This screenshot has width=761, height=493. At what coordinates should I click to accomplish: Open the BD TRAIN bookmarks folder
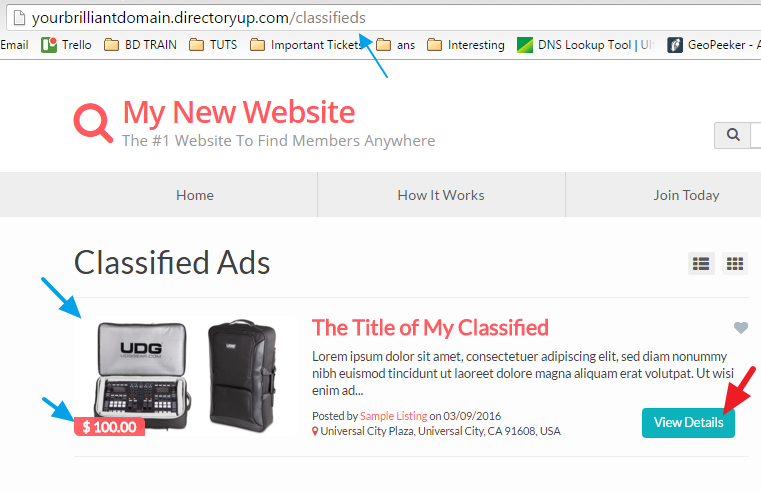(x=141, y=45)
